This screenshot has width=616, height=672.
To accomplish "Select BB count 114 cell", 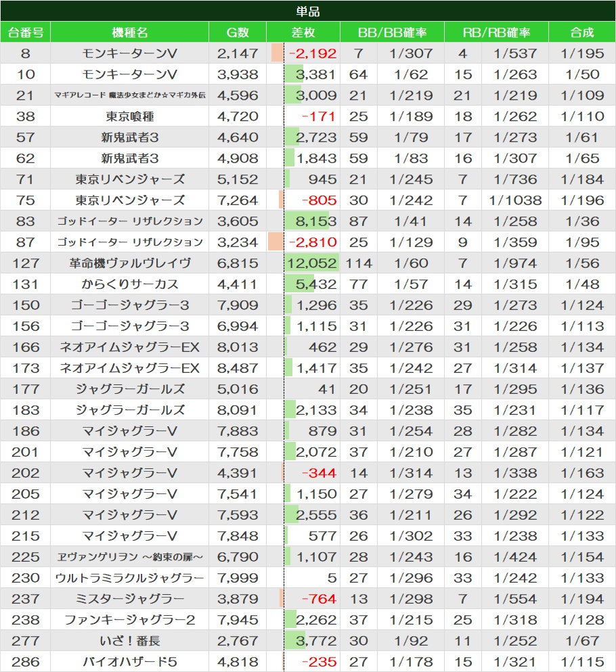I will 359,263.
